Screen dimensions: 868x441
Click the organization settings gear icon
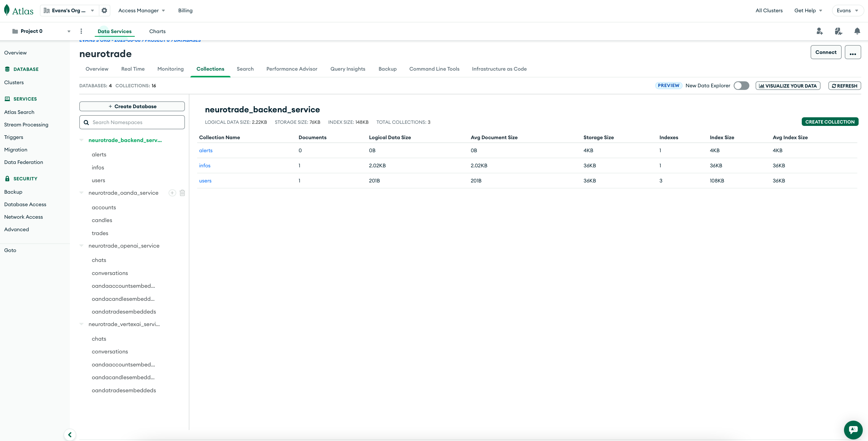coord(104,10)
